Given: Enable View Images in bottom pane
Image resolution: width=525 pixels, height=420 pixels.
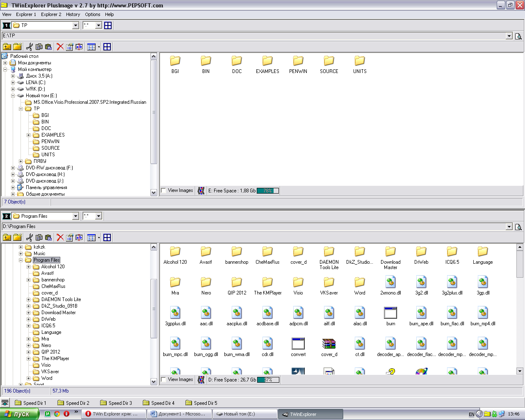Looking at the screenshot, I should [x=164, y=380].
